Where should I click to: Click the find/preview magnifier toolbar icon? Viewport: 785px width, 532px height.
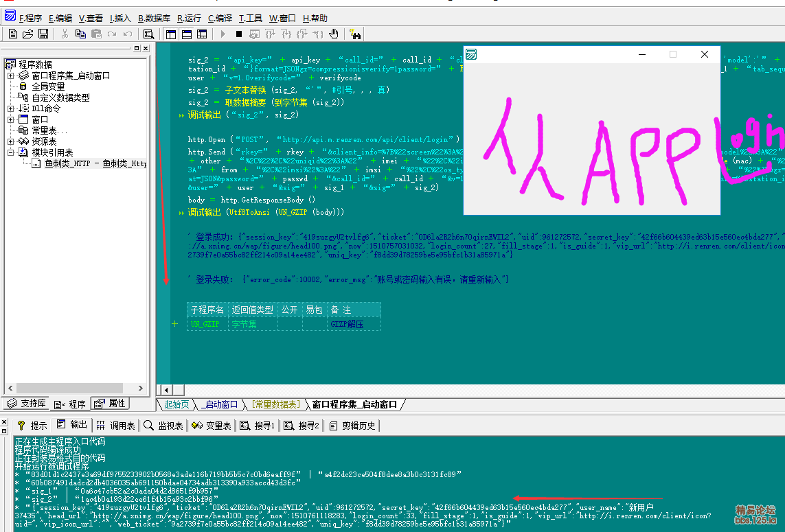tap(148, 34)
